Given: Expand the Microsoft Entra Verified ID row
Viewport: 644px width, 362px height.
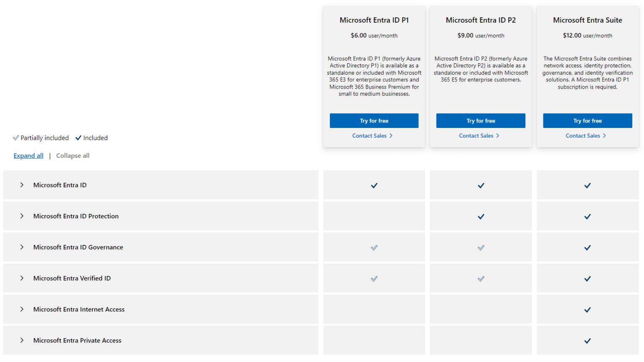Looking at the screenshot, I should click(x=22, y=278).
